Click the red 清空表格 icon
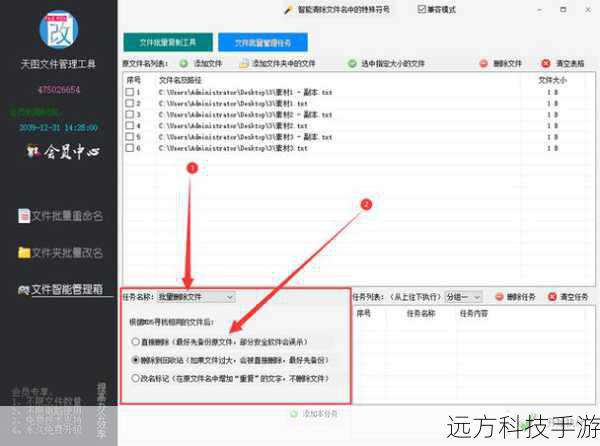Viewport: 600px width, 446px height. tap(546, 63)
